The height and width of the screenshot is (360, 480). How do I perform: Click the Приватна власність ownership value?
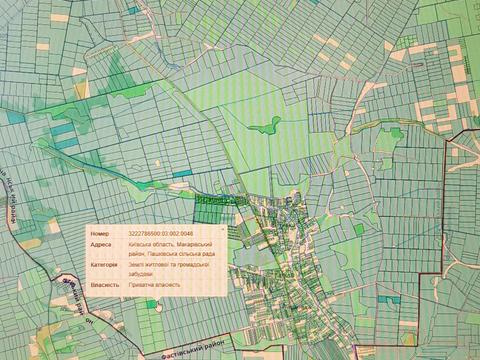pyautogui.click(x=154, y=285)
